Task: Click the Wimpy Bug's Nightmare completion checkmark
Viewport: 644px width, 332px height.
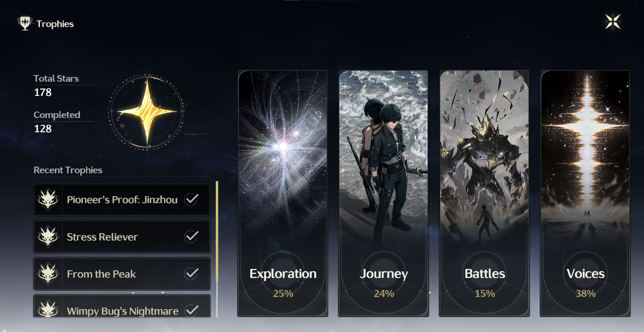Action: (x=191, y=310)
